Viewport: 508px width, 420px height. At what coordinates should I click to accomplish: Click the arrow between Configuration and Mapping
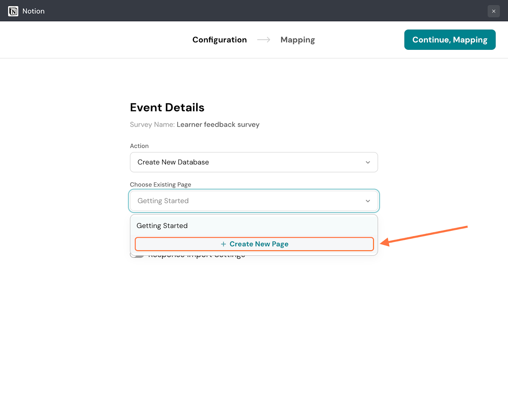tap(264, 40)
